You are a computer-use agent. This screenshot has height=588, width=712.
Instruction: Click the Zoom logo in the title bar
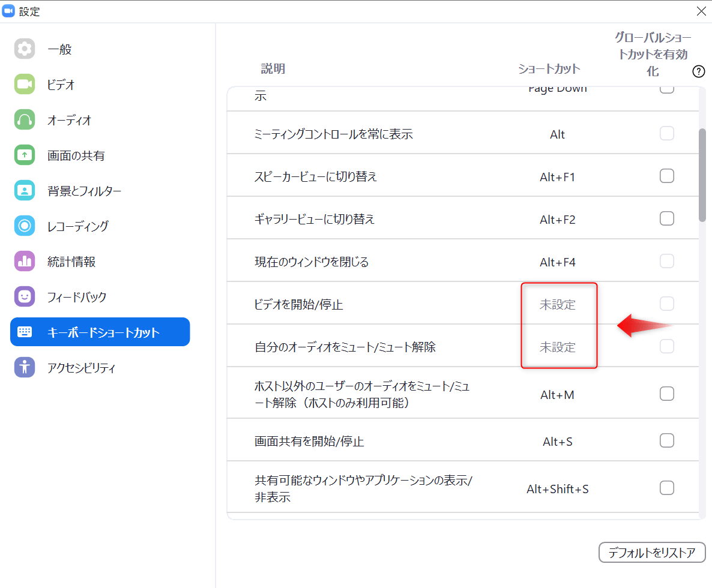8,10
